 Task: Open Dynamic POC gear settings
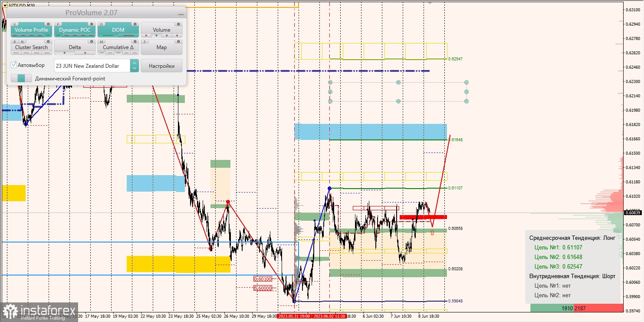click(92, 24)
